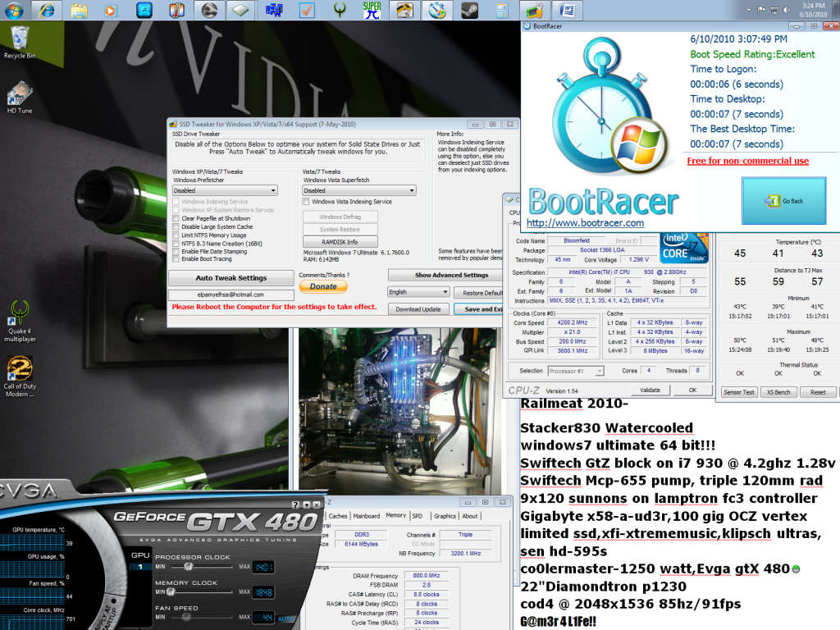Click EVGA Precision help question mark button
Viewport: 840px width, 630px height.
(295, 504)
